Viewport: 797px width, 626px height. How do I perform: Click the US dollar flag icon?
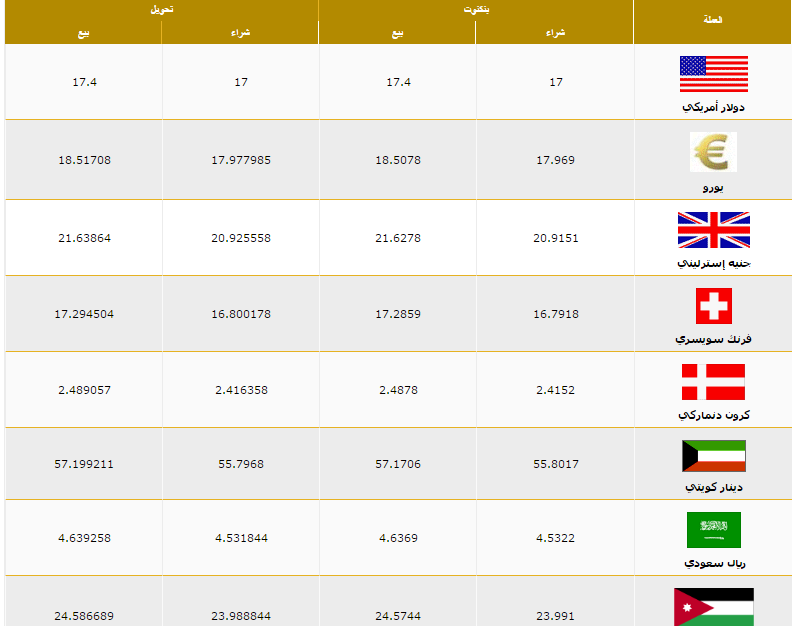713,74
